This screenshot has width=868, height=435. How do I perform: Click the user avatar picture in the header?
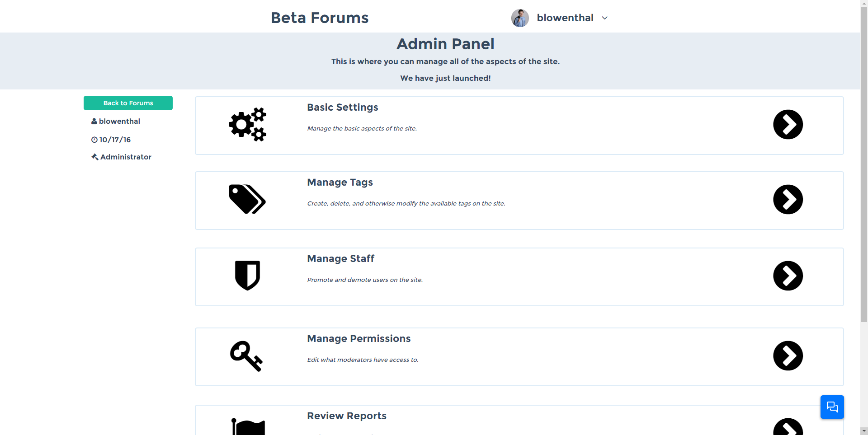pos(520,18)
